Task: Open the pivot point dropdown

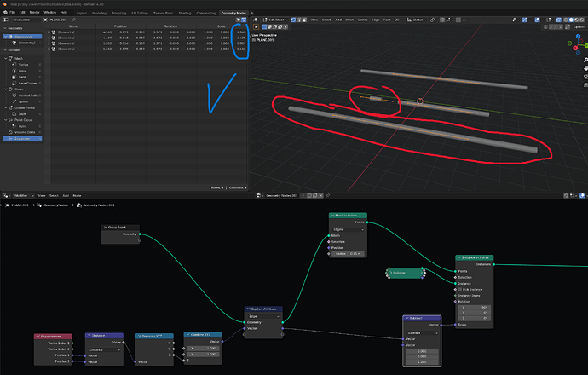Action: pyautogui.click(x=434, y=20)
